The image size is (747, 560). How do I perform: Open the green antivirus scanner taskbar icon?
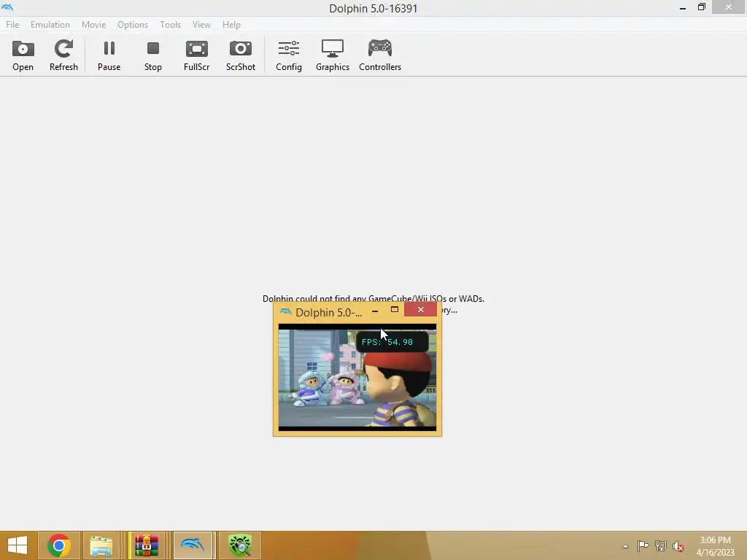239,545
